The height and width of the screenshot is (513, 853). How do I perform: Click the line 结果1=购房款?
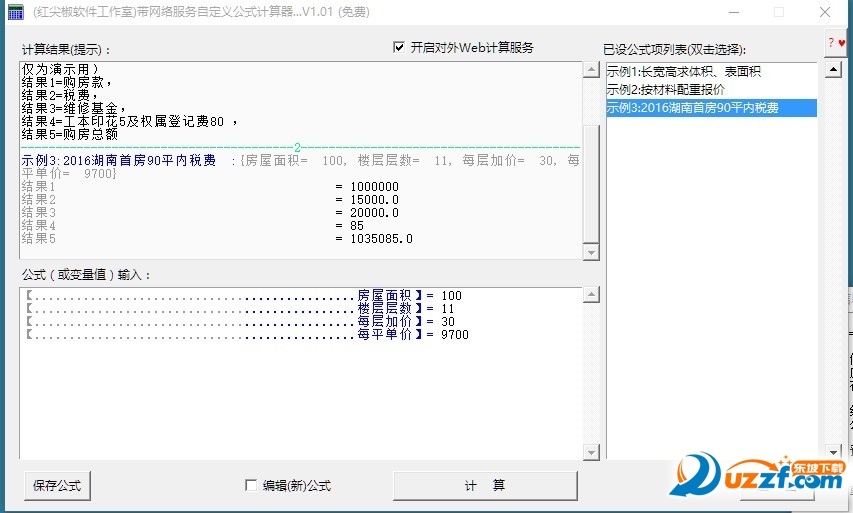[x=67, y=82]
